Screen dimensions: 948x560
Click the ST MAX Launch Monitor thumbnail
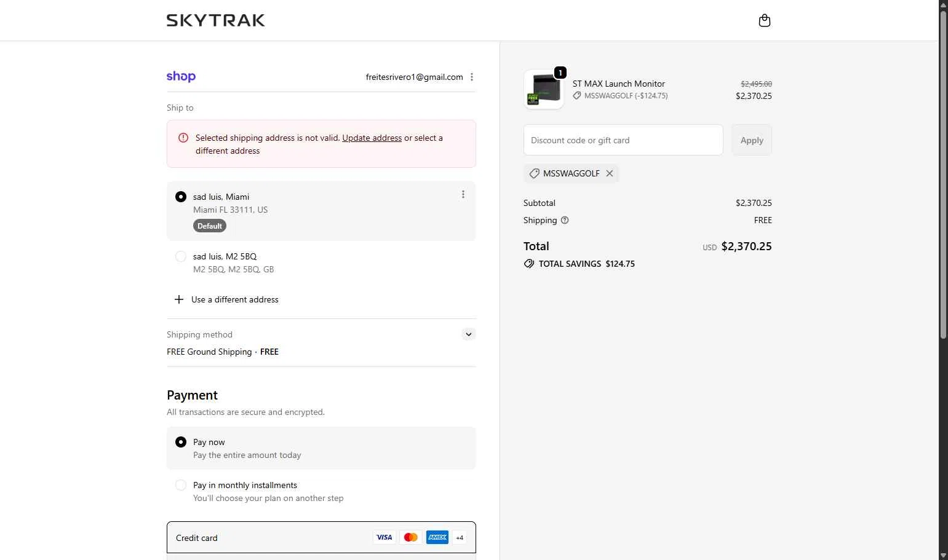tap(544, 89)
